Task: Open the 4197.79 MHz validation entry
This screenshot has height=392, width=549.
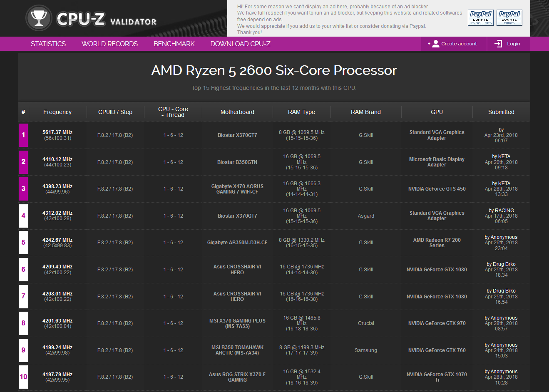Action: (57, 375)
